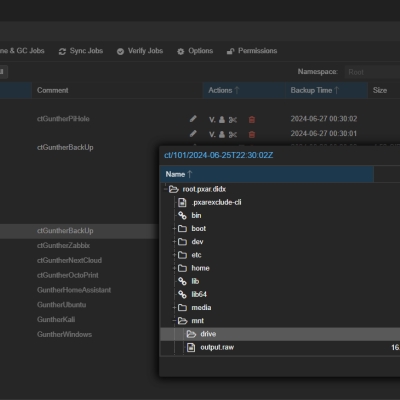
Task: Select GuntherHomeAssistant comment
Action: (74, 290)
